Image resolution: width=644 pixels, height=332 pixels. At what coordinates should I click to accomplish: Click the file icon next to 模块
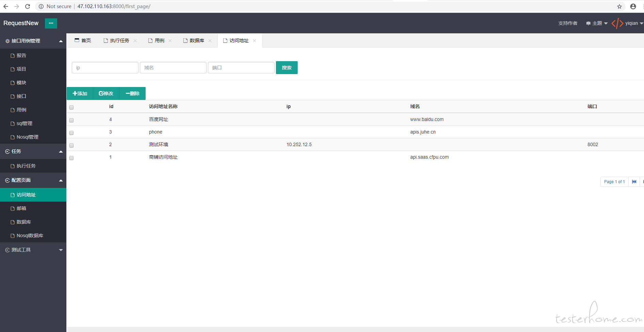tap(13, 83)
